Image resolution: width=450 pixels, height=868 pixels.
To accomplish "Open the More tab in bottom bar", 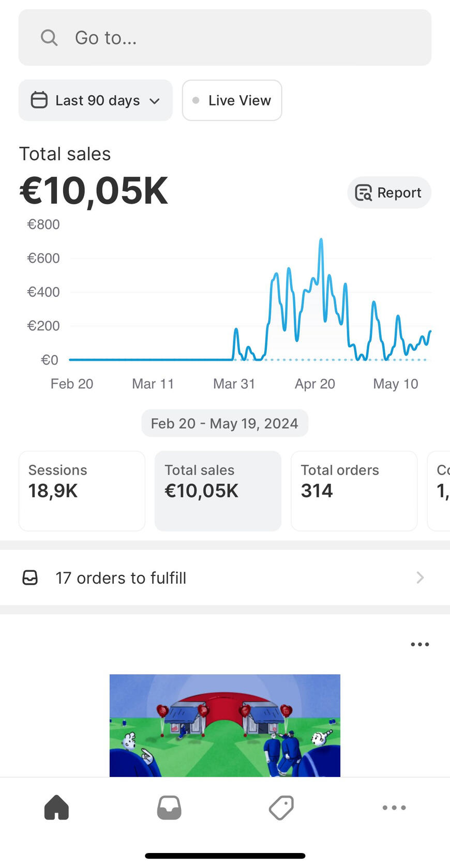I will coord(394,808).
